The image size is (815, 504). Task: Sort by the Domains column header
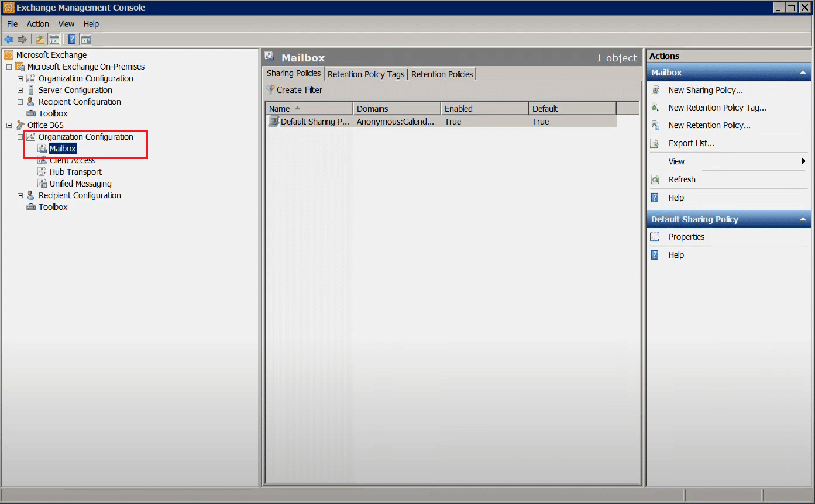coord(397,109)
